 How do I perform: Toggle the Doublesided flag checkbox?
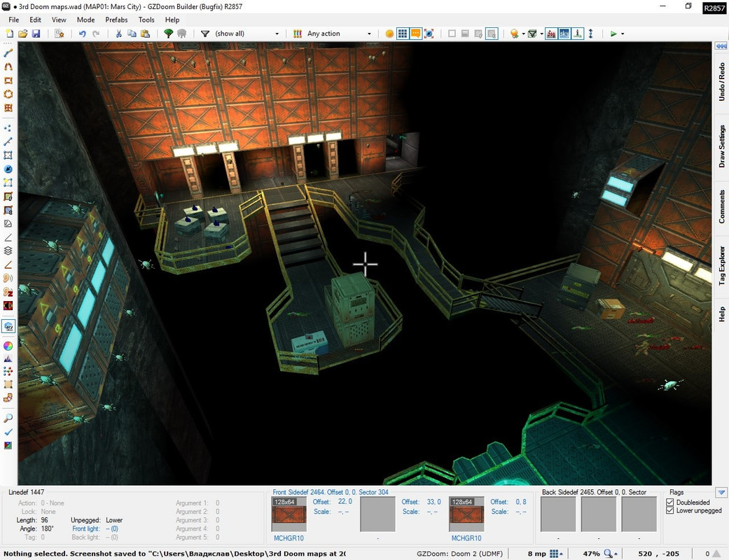(670, 503)
